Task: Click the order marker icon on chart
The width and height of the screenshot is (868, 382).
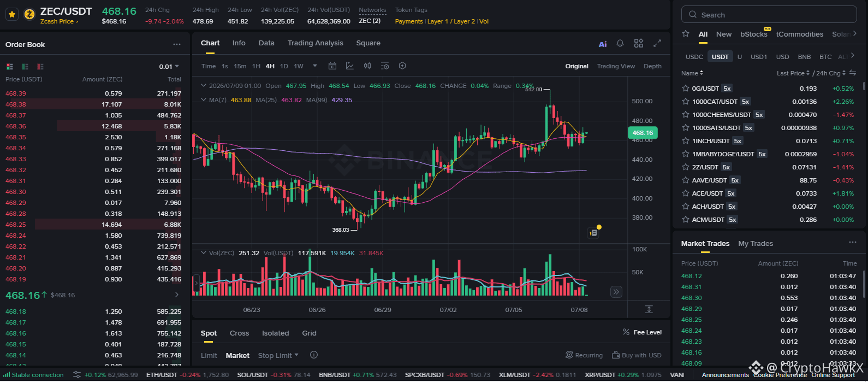Action: click(594, 233)
